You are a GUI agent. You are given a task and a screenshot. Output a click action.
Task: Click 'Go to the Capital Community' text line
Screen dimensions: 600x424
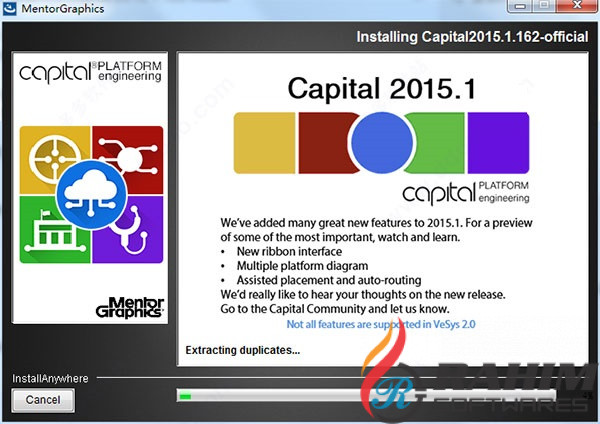[335, 309]
